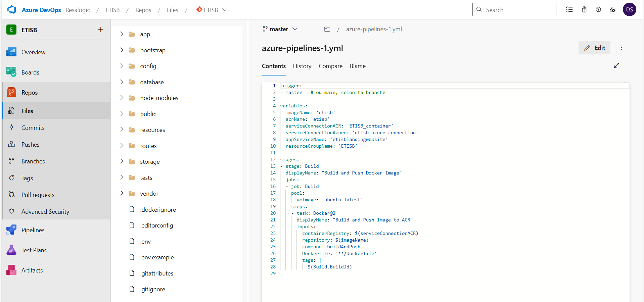Open the Help question mark icon
The image size is (644, 302).
coord(598,10)
